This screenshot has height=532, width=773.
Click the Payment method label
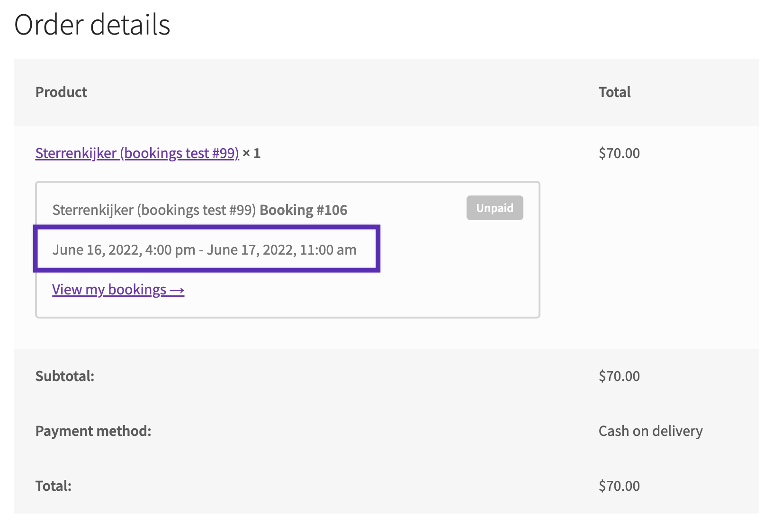tap(93, 431)
